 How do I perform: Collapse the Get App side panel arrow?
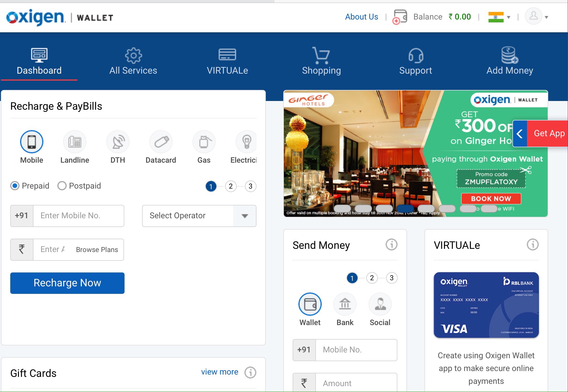tap(520, 134)
